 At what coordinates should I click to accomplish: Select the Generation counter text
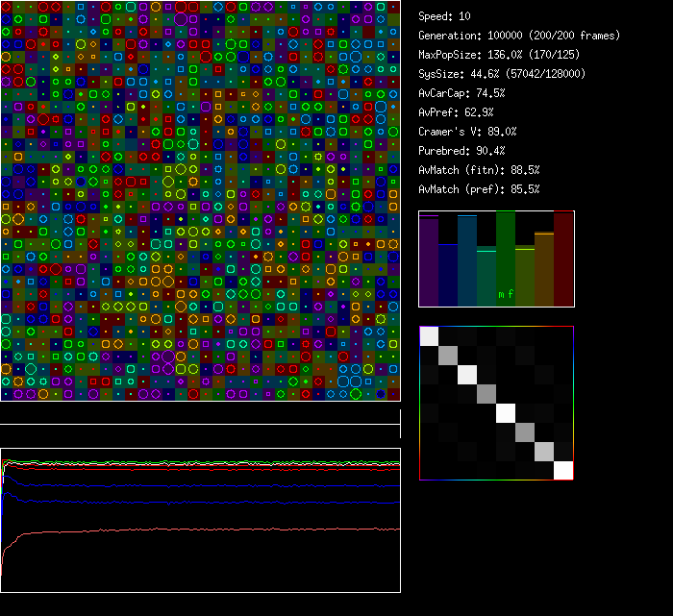[519, 36]
